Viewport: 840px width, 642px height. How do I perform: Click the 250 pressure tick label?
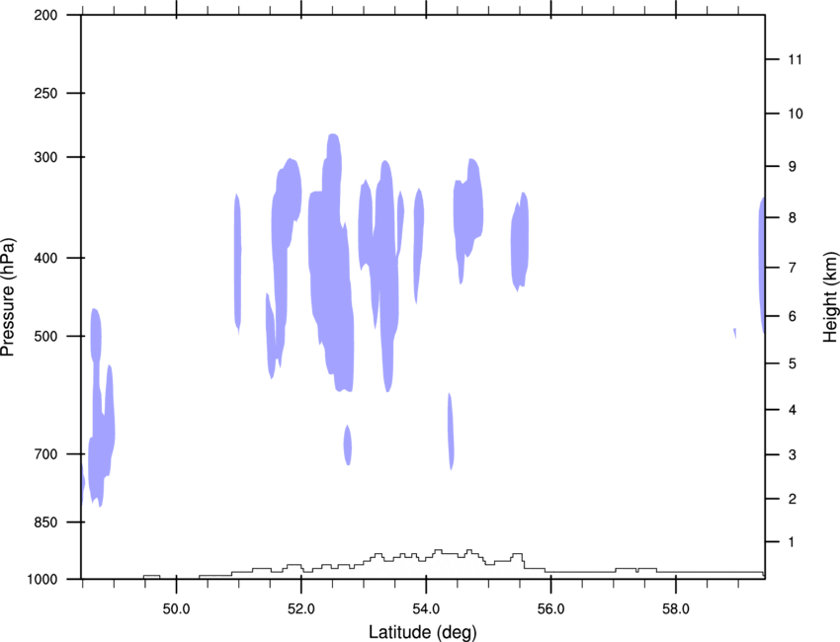[46, 93]
